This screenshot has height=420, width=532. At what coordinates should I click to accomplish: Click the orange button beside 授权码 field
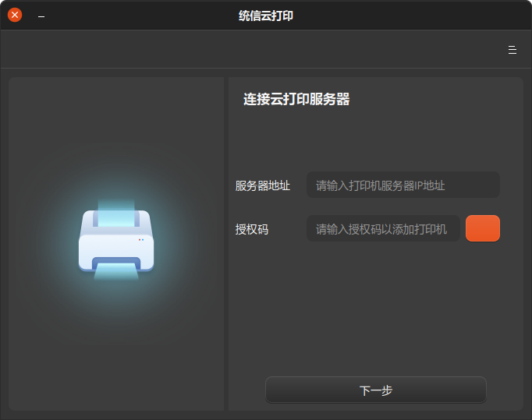click(x=482, y=228)
